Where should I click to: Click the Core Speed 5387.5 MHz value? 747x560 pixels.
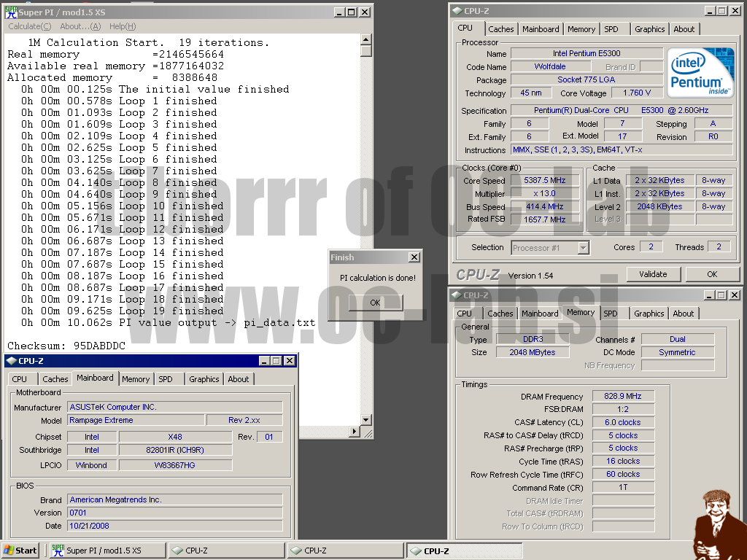point(544,181)
